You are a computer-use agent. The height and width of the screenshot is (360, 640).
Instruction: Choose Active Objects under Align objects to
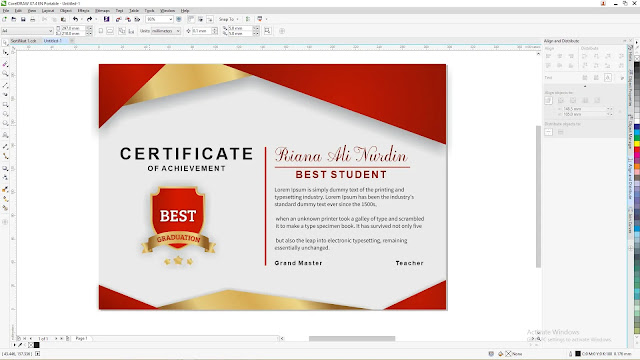click(549, 100)
